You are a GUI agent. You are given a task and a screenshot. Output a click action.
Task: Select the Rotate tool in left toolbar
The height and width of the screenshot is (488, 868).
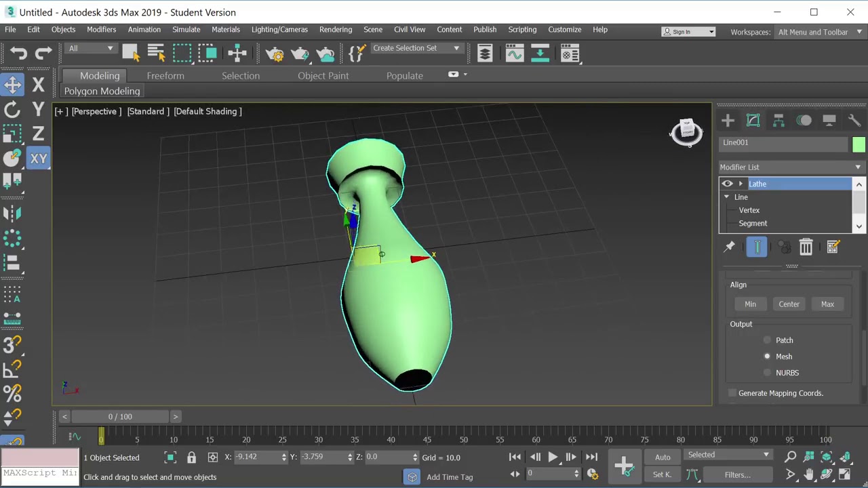[12, 109]
